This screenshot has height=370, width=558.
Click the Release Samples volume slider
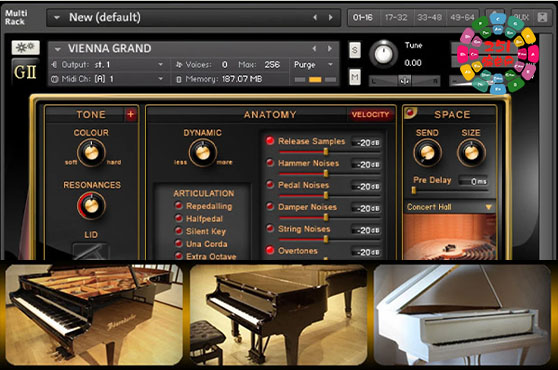[329, 152]
